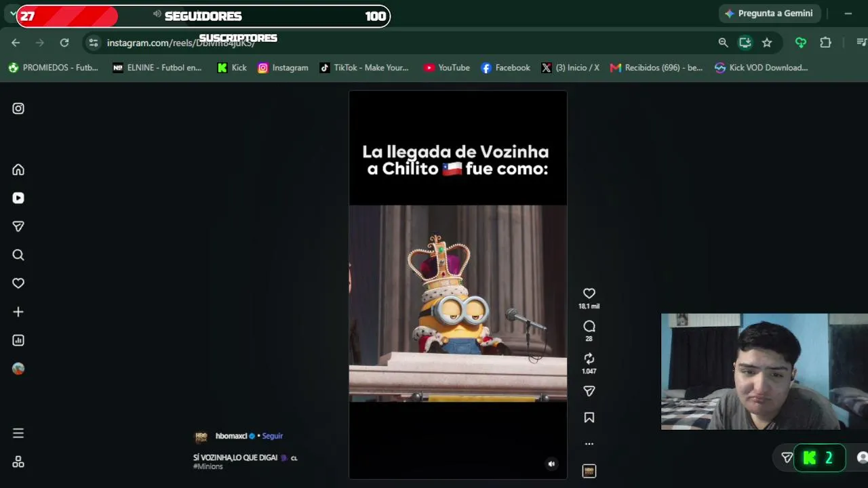This screenshot has height=488, width=868.
Task: Open profile avatar in the sidebar
Action: point(18,369)
